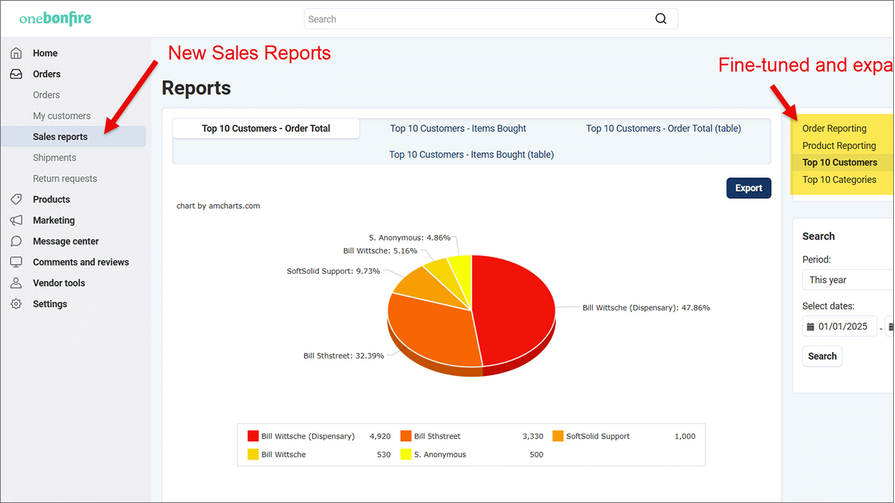895x503 pixels.
Task: Click red Bill Wittsche (Dispensary) legend swatch
Action: [253, 436]
